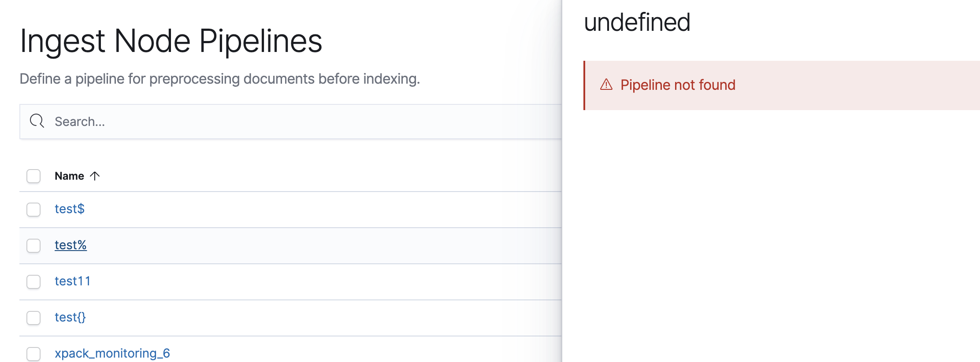Check the checkbox next to test%
This screenshot has height=362, width=980.
click(33, 245)
